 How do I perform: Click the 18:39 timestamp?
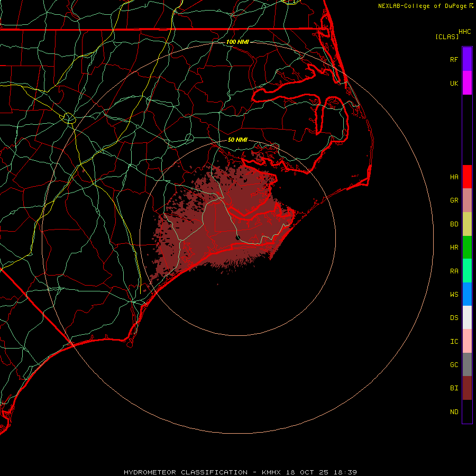(345, 472)
